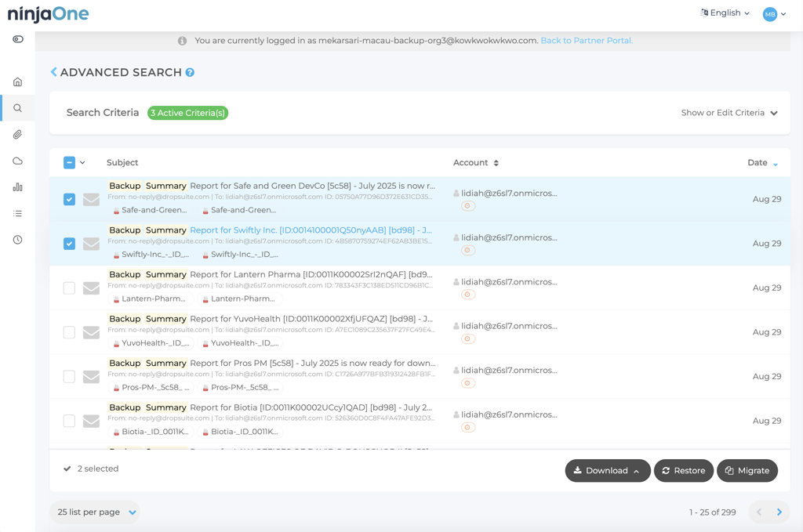Go to the next page of results

click(x=779, y=512)
